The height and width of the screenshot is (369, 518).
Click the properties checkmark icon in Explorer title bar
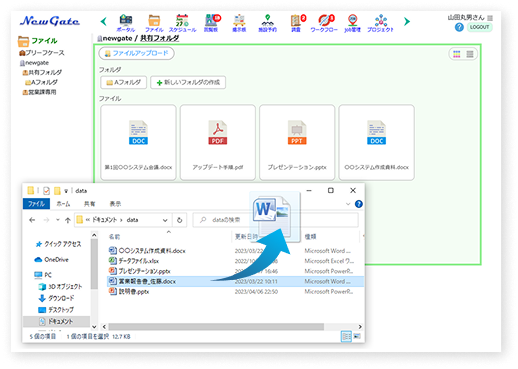point(46,191)
